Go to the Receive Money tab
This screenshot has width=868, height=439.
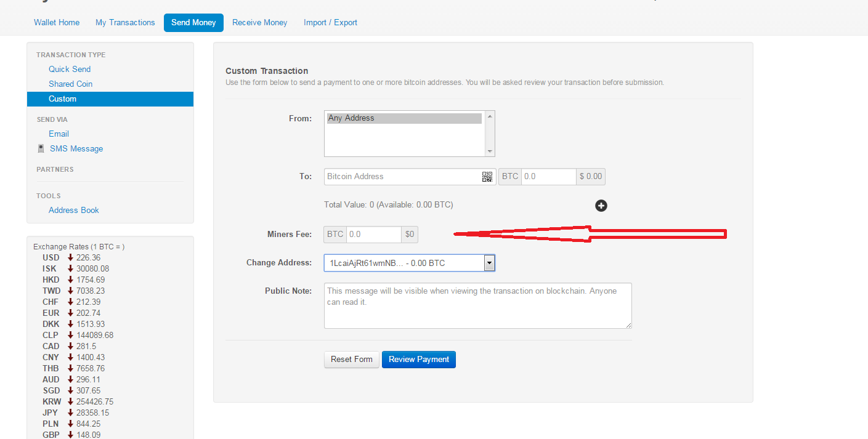pyautogui.click(x=259, y=23)
